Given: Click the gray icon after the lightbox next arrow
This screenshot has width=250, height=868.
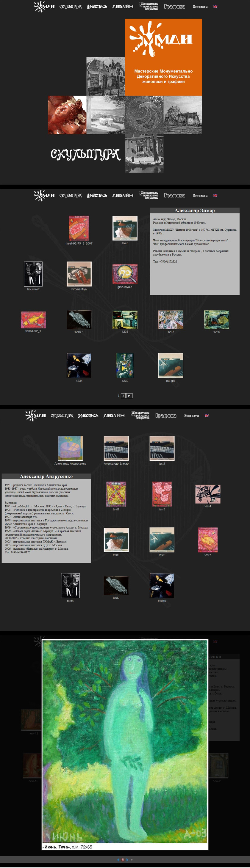Looking at the screenshot, I should [132, 860].
